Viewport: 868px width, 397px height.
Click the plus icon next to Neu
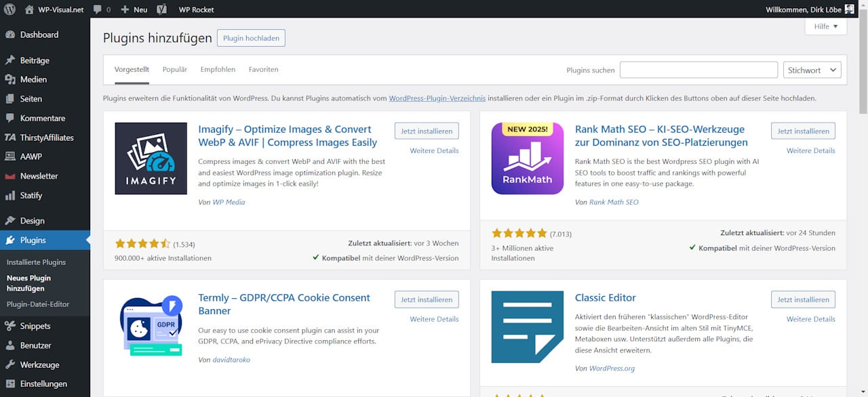[125, 10]
